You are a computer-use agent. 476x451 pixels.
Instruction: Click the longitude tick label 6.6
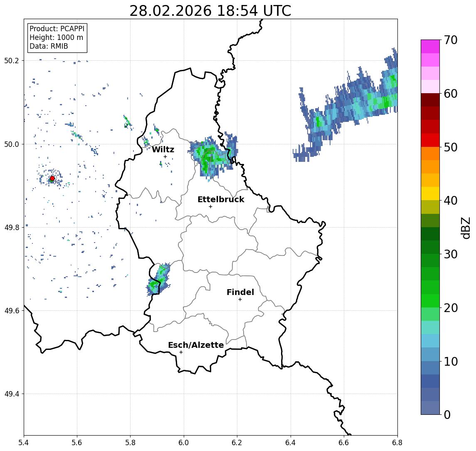[344, 443]
